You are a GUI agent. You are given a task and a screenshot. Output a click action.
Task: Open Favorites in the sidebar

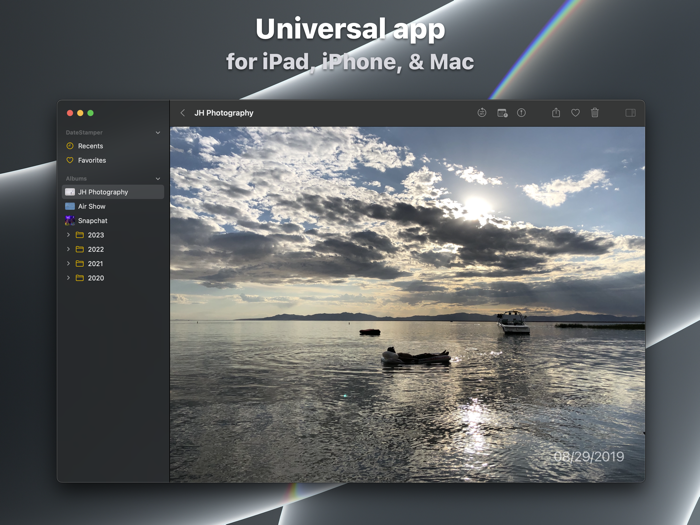113,160
